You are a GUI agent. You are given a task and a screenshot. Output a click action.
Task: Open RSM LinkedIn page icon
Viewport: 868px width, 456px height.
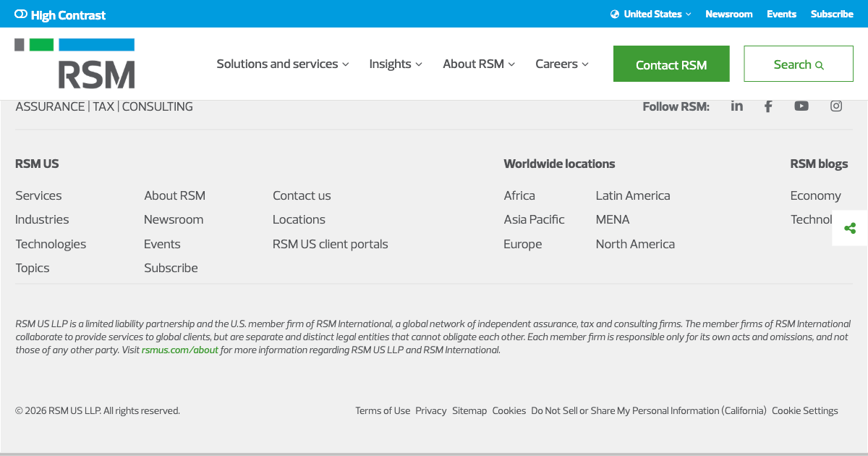coord(737,106)
